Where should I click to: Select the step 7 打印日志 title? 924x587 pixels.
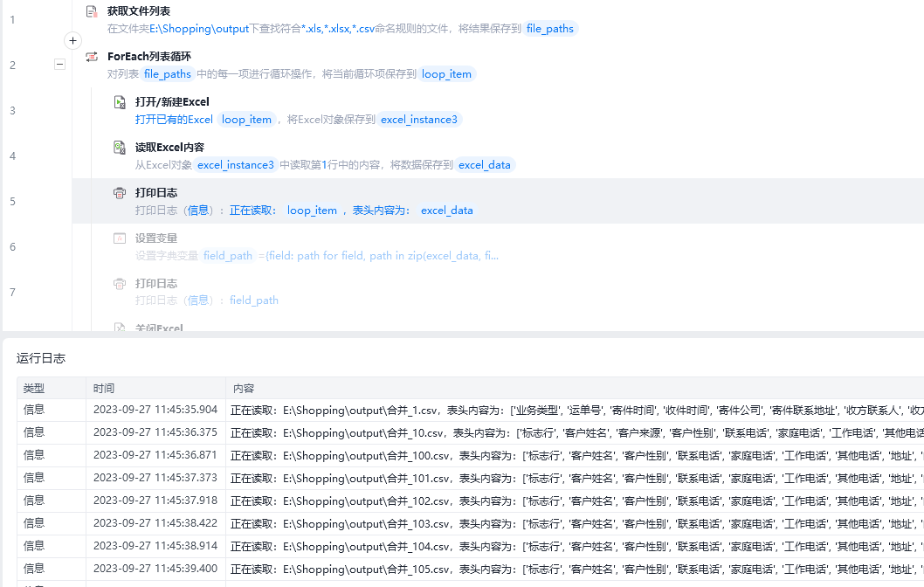156,284
